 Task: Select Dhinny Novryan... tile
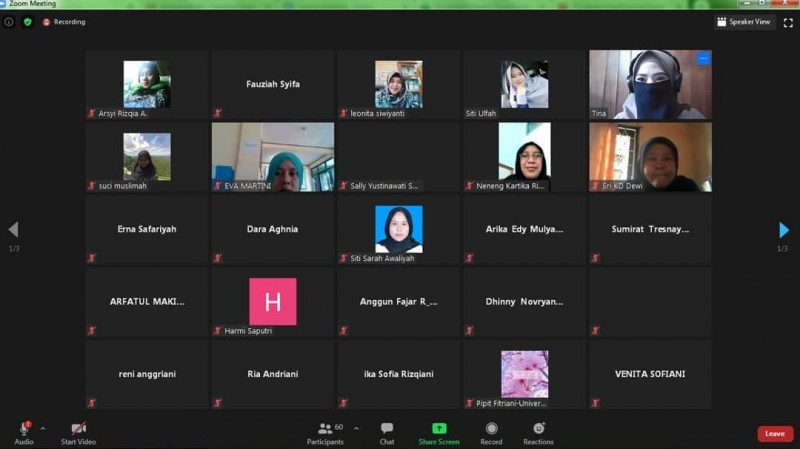point(524,302)
